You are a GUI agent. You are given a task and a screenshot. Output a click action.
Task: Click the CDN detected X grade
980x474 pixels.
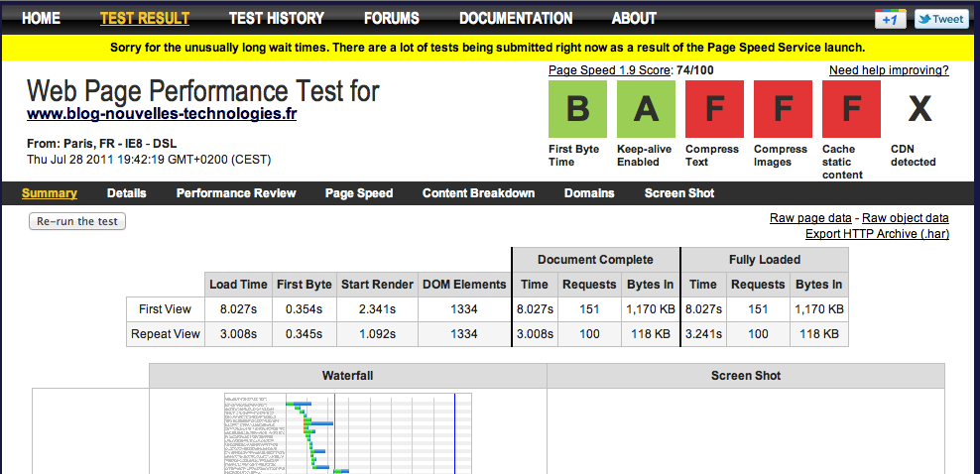(x=919, y=109)
